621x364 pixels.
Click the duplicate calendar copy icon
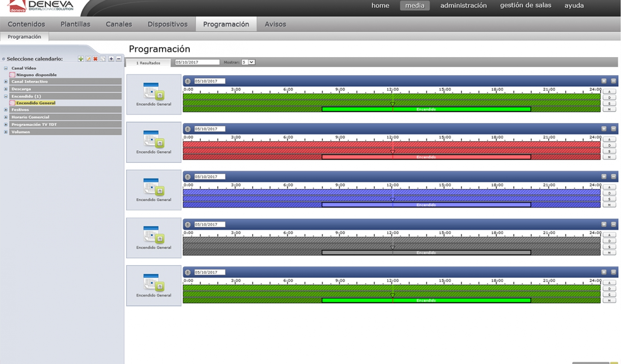[x=103, y=59]
